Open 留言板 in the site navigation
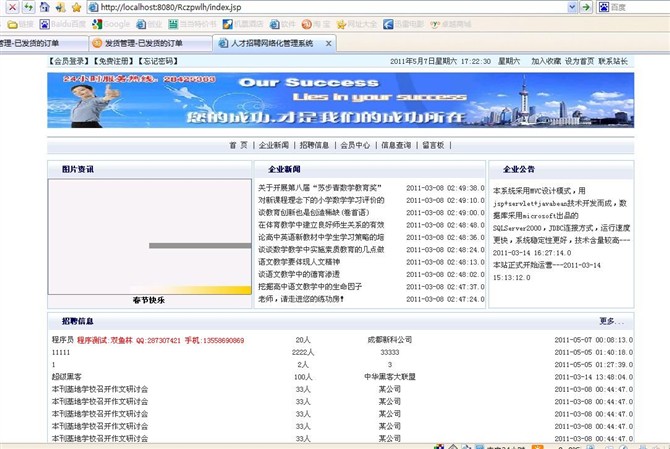 tap(433, 145)
